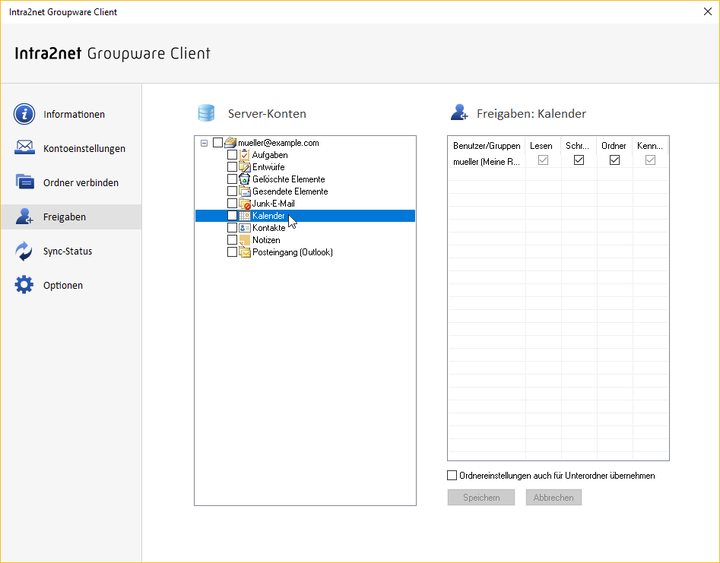Click the Optionen gear icon
720x563 pixels.
pyautogui.click(x=24, y=285)
